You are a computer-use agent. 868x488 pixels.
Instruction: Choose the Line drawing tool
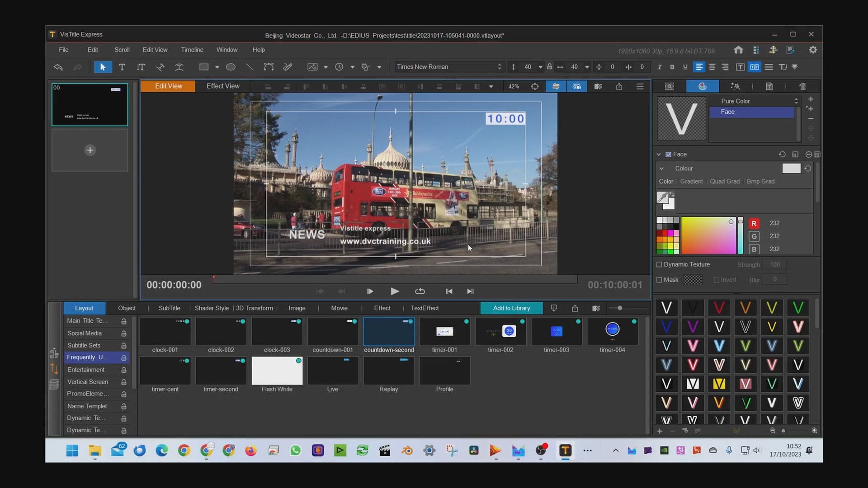(249, 67)
